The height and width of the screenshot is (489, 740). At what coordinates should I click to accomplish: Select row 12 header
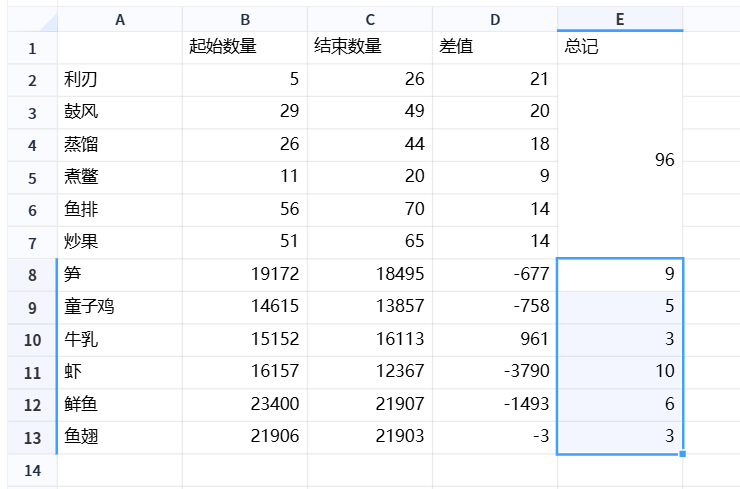[33, 405]
